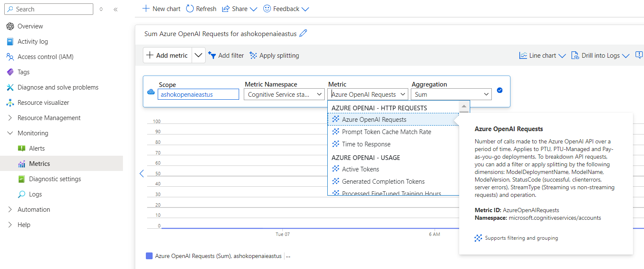This screenshot has height=269, width=644.
Task: Open the Metric dropdown showing Azure OpenAI Requests
Action: tap(368, 94)
